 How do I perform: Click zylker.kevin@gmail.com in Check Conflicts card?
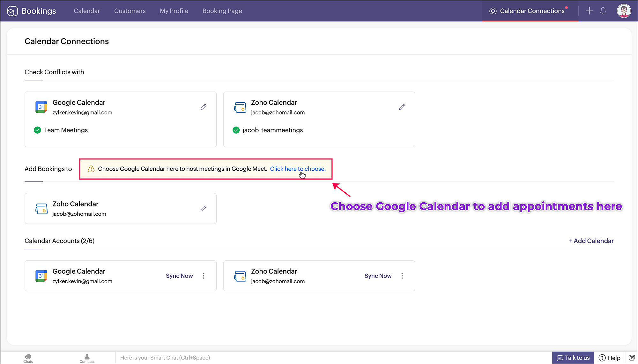[x=82, y=112]
